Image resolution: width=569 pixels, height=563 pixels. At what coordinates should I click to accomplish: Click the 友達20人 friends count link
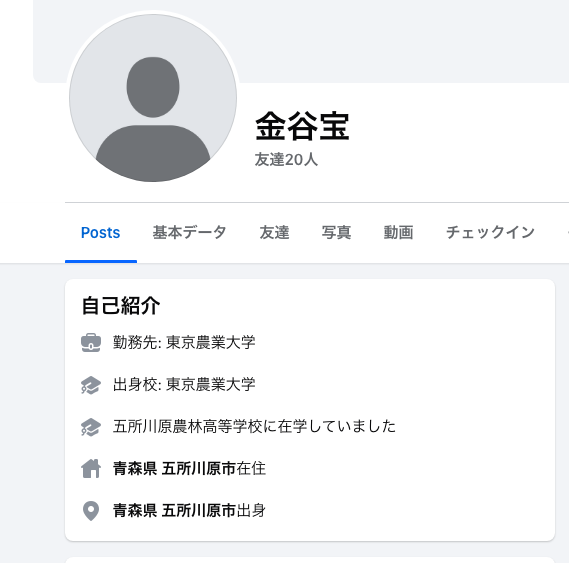286,160
